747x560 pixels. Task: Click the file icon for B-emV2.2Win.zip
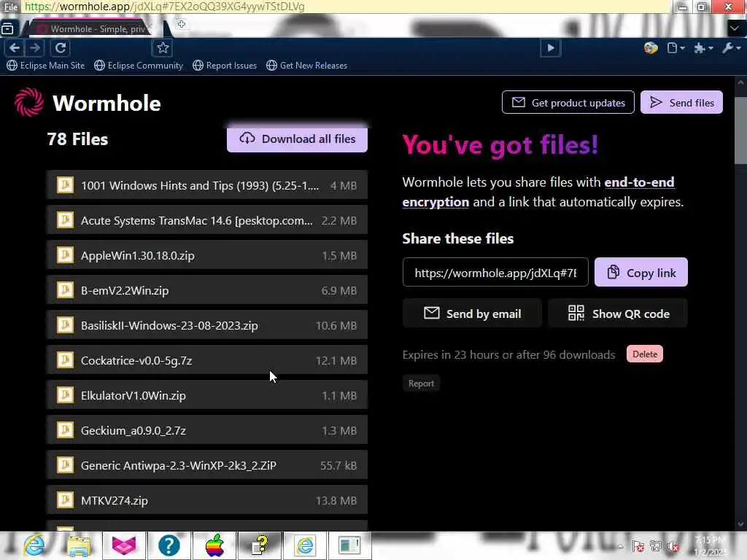tap(65, 289)
